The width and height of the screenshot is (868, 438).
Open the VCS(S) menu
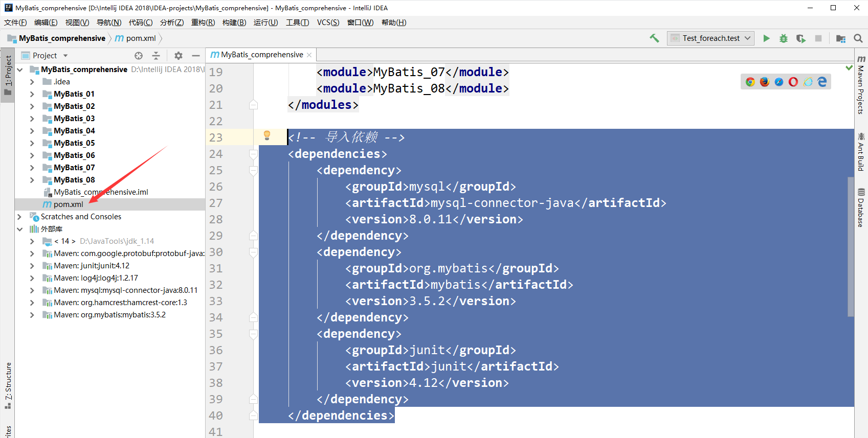click(328, 22)
